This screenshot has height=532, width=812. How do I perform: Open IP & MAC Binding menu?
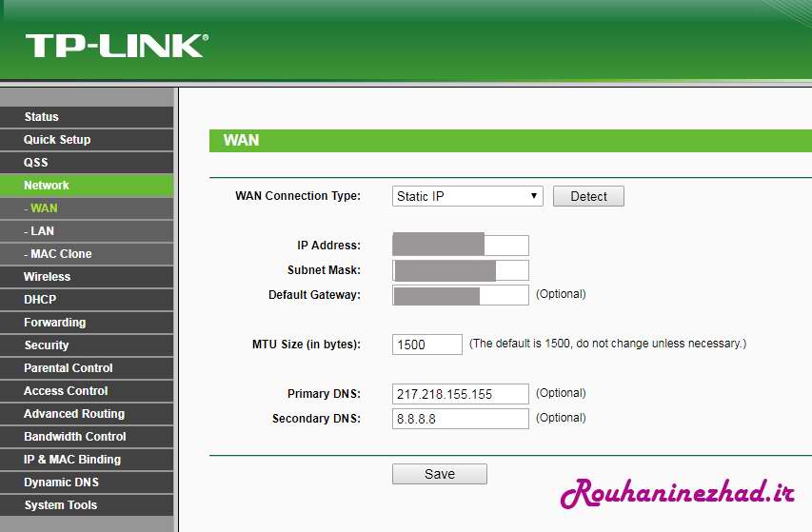[x=87, y=459]
